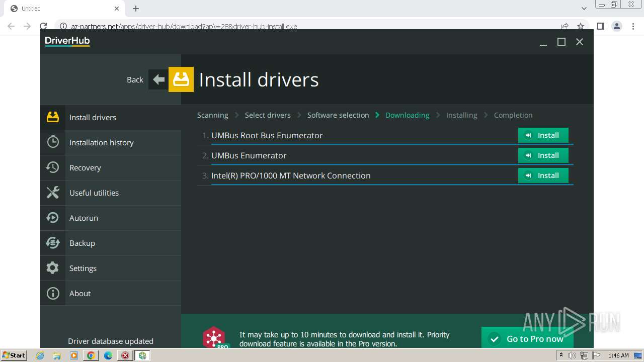This screenshot has width=644, height=362.
Task: Open the Backup section
Action: point(111,243)
